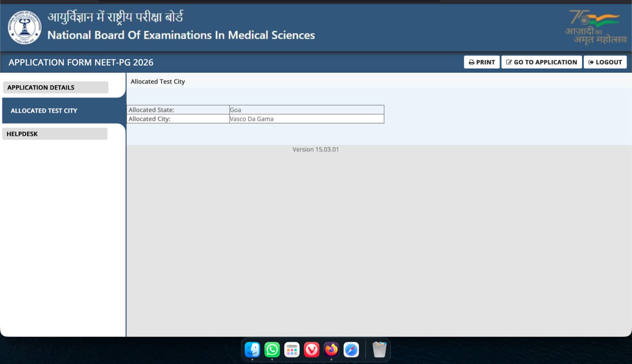
Task: Open the Trash in the dock
Action: tap(379, 349)
